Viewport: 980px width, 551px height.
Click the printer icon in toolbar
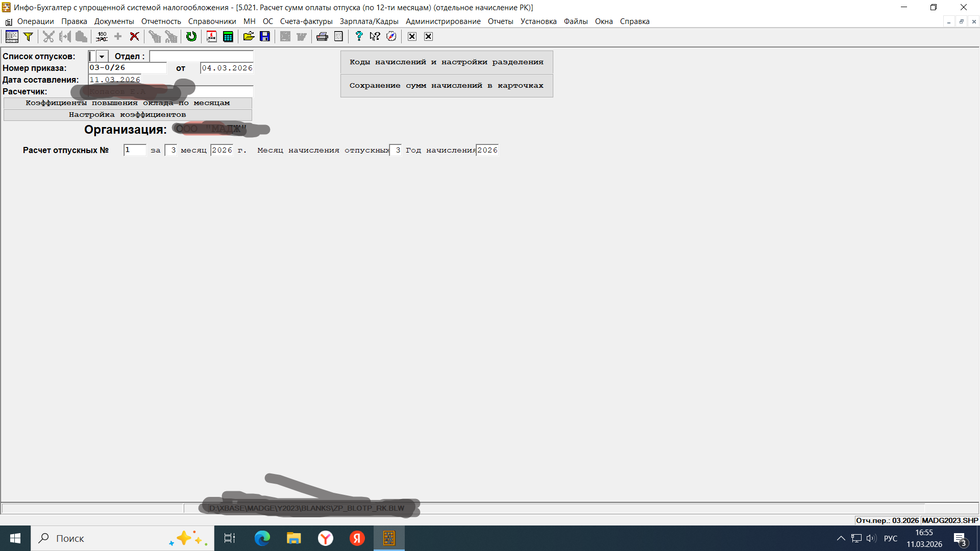(x=322, y=36)
